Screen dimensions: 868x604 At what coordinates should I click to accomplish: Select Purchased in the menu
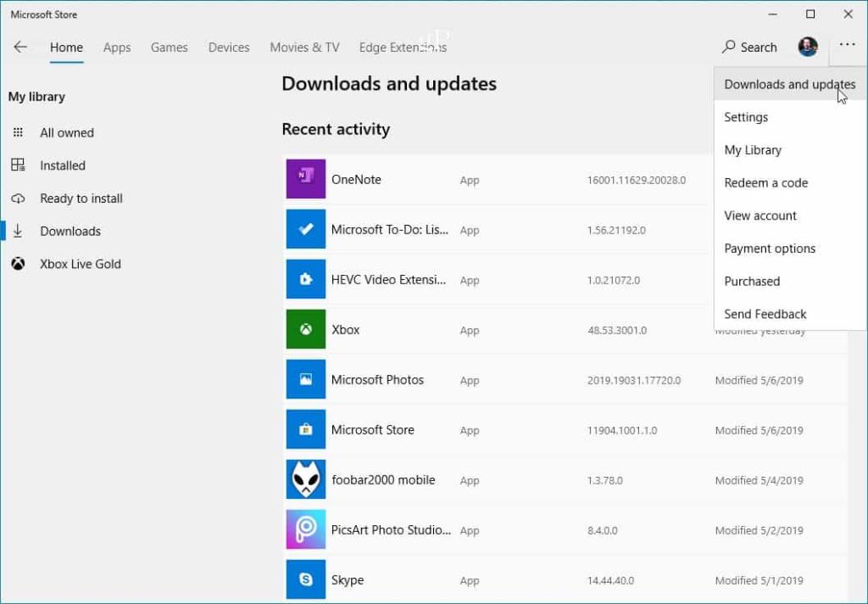[789, 281]
